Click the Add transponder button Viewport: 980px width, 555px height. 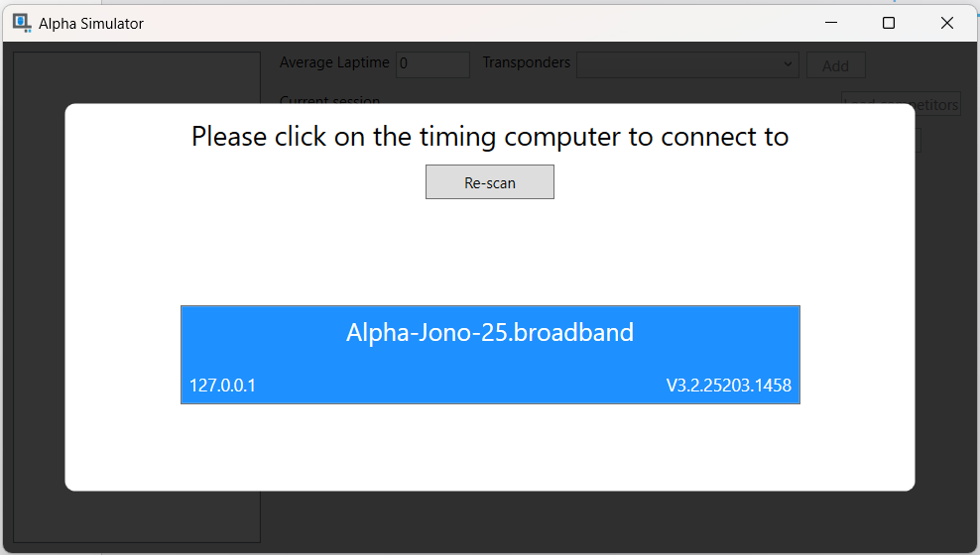coord(835,65)
